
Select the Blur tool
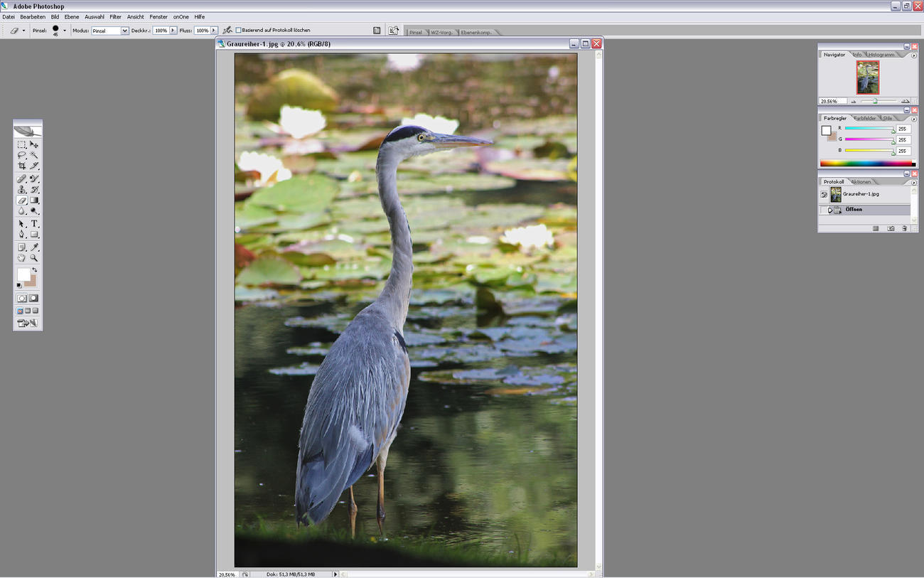click(x=22, y=210)
